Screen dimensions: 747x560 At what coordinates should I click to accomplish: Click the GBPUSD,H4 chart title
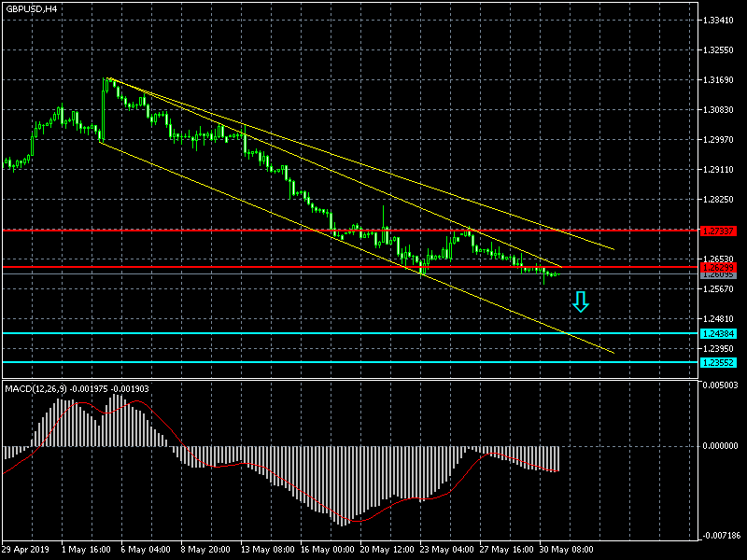pos(30,8)
